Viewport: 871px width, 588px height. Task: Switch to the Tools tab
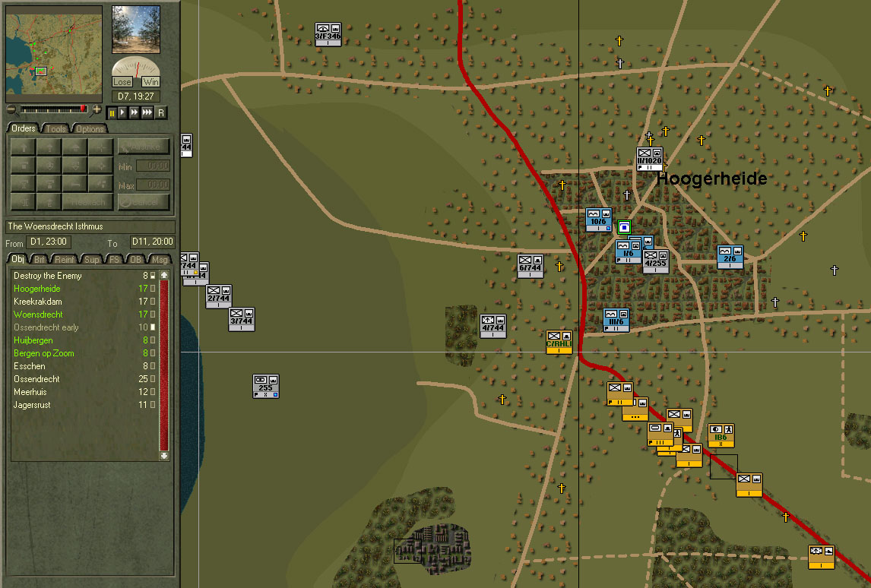click(x=55, y=129)
